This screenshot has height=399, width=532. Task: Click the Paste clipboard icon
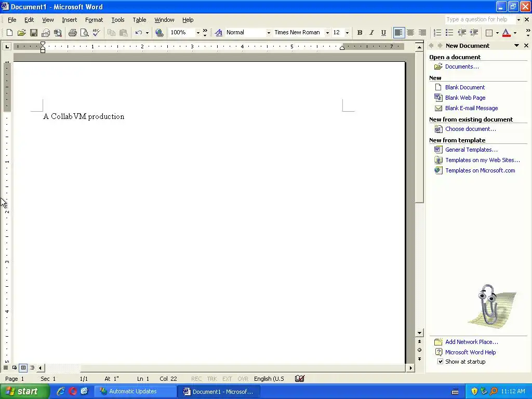[x=124, y=33]
